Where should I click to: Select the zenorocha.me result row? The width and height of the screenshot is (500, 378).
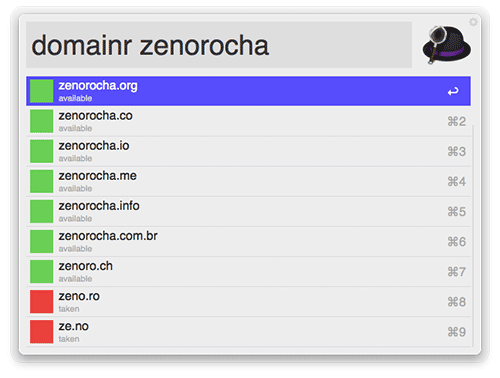248,181
